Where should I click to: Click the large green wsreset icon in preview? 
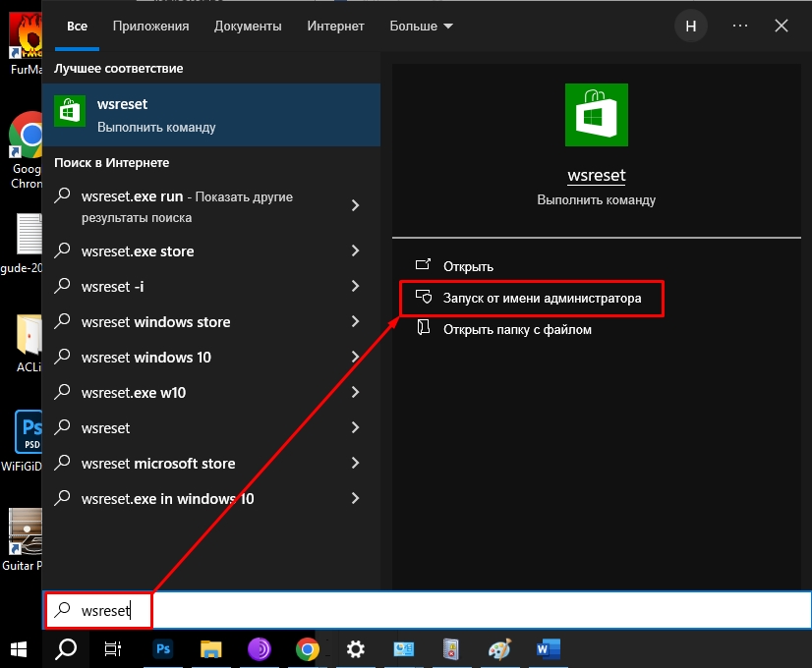(x=597, y=115)
